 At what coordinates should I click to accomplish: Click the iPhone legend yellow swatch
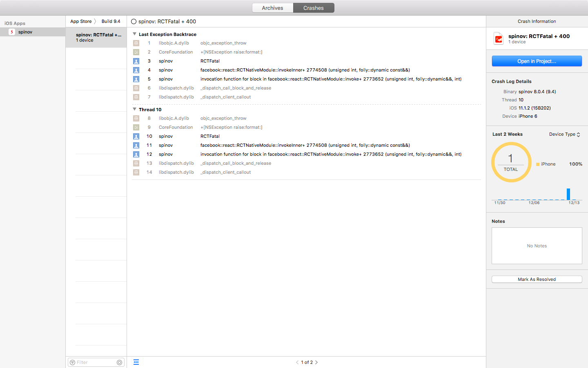pyautogui.click(x=538, y=164)
